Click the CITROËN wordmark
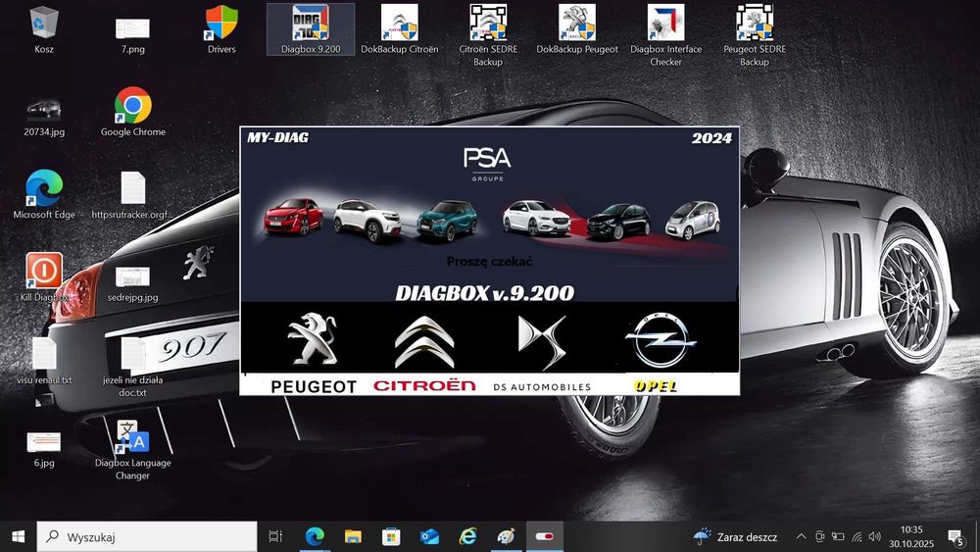Image resolution: width=980 pixels, height=552 pixels. coord(424,385)
